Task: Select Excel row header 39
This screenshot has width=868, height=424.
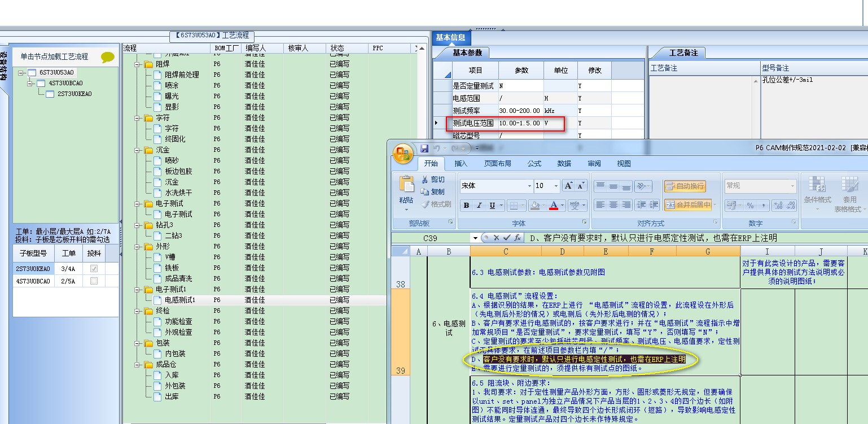Action: click(x=400, y=332)
